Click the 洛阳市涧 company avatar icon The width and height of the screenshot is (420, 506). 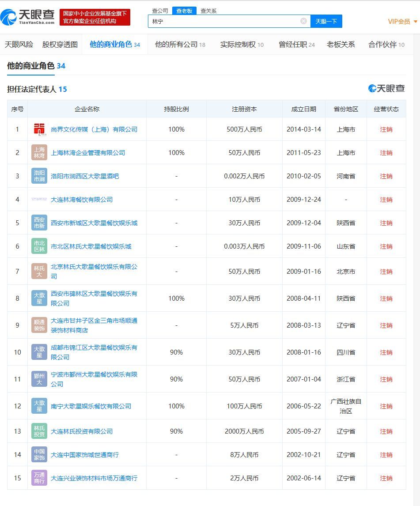click(x=39, y=176)
